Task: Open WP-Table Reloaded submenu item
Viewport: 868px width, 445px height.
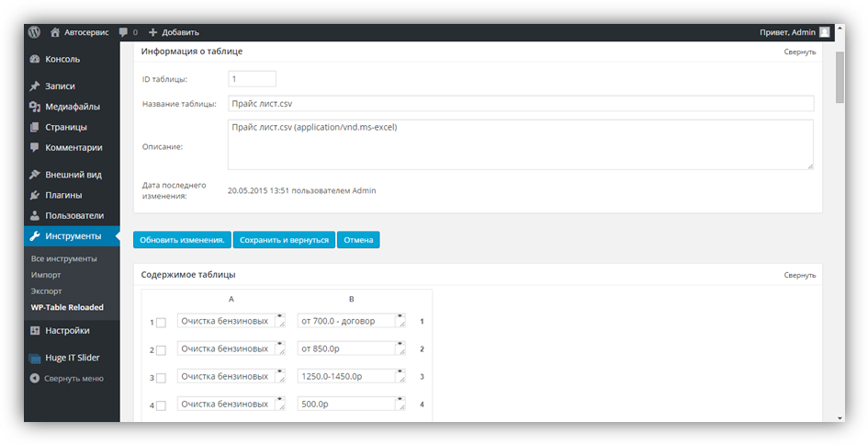Action: [x=67, y=307]
